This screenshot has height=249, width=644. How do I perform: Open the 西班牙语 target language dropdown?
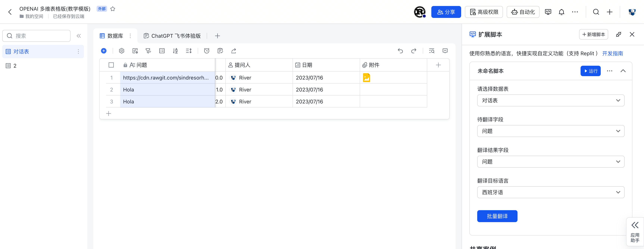pyautogui.click(x=551, y=192)
